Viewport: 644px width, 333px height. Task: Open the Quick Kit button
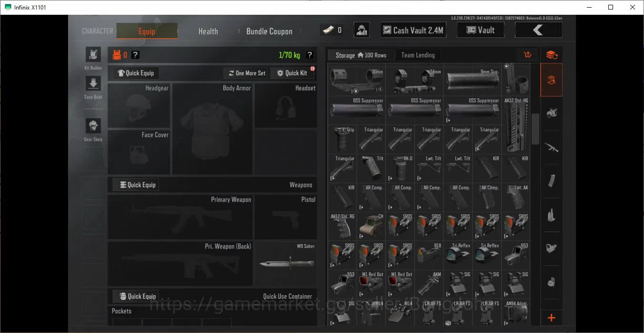(292, 73)
